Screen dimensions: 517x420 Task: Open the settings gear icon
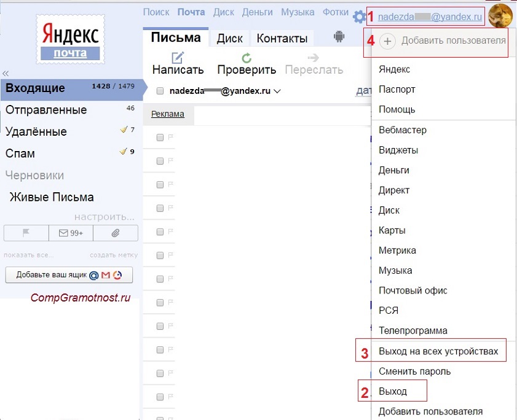[x=359, y=17]
